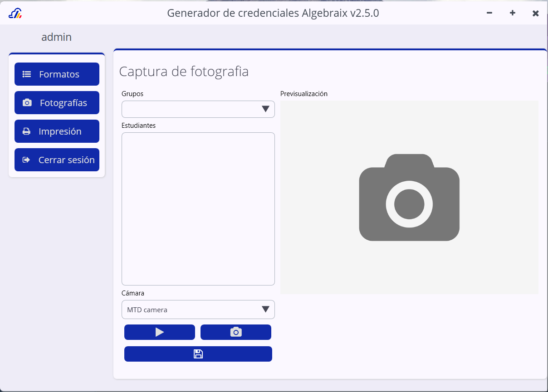The image size is (548, 392).
Task: Click the Captura de fotografia heading
Action: (184, 72)
